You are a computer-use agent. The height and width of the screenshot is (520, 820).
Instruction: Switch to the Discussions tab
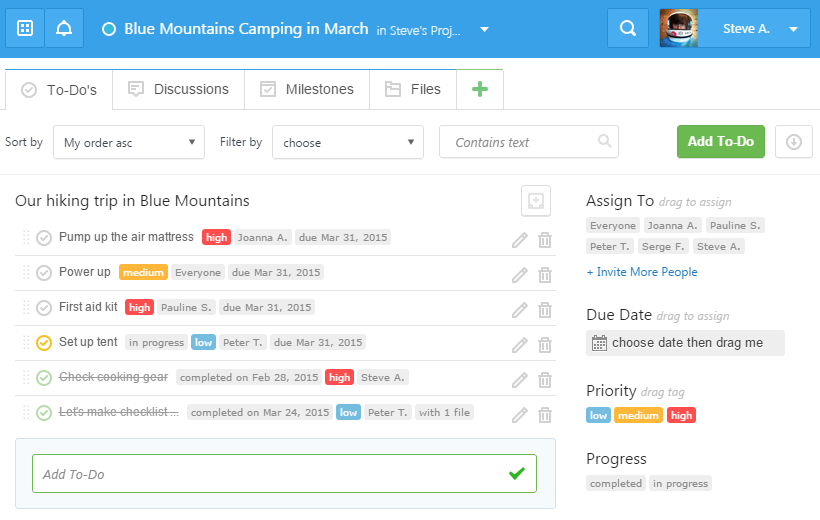178,89
